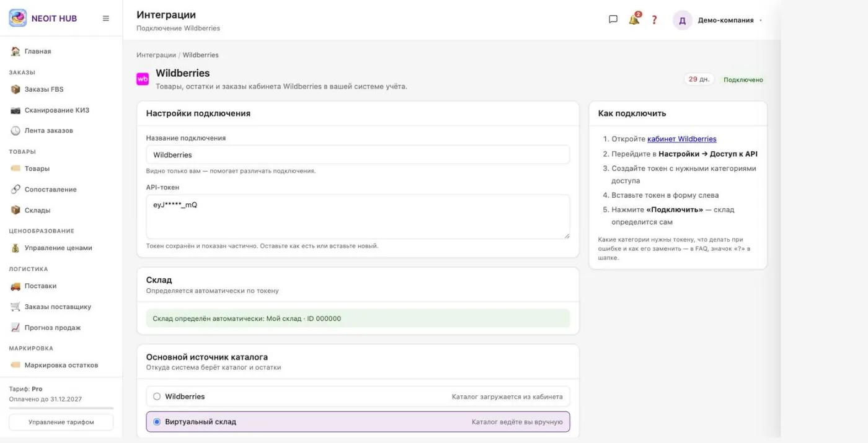This screenshot has height=443, width=868.
Task: Click the money bag icon beside Управление ценами
Action: pyautogui.click(x=15, y=248)
